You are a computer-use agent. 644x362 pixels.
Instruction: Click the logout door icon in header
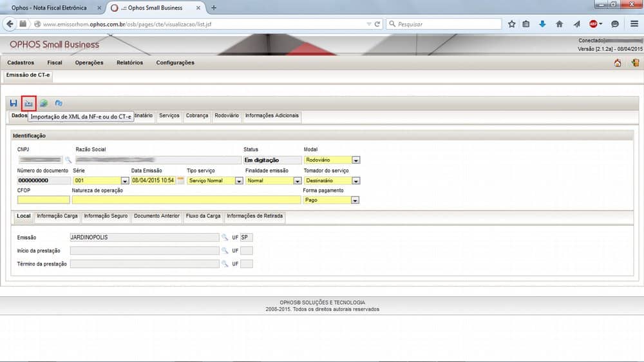635,63
